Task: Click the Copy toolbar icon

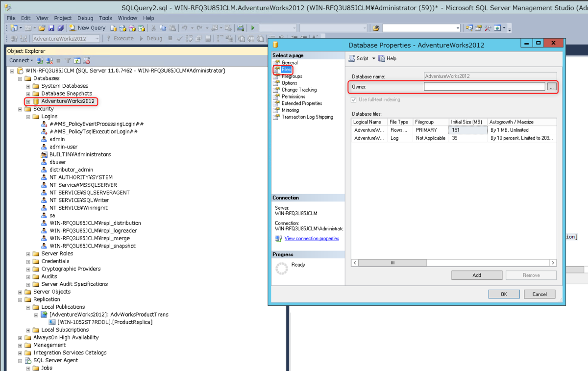Action: coord(163,28)
